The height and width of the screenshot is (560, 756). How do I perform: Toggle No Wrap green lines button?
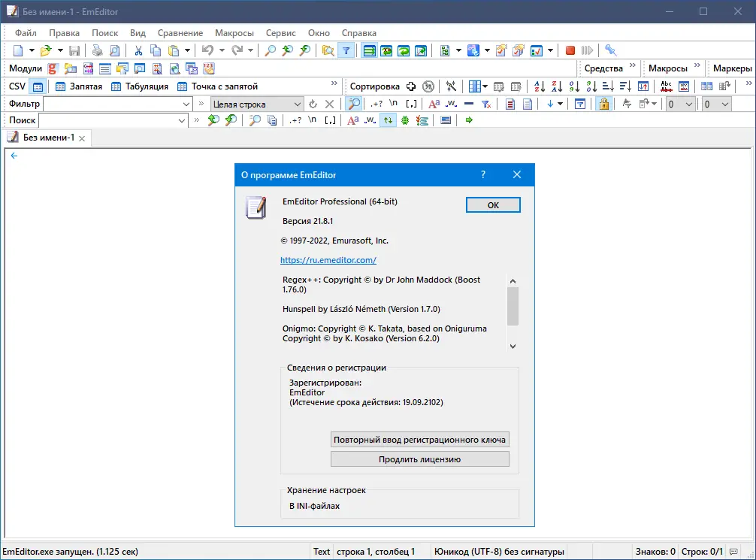369,50
